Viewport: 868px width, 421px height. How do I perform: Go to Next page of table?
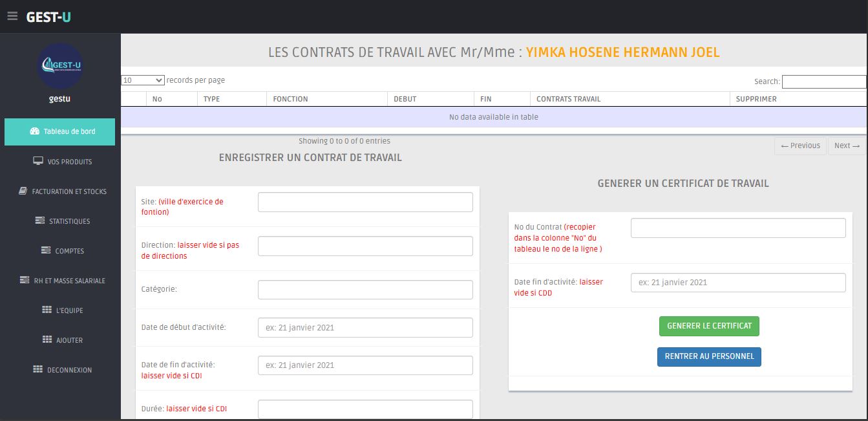(847, 146)
